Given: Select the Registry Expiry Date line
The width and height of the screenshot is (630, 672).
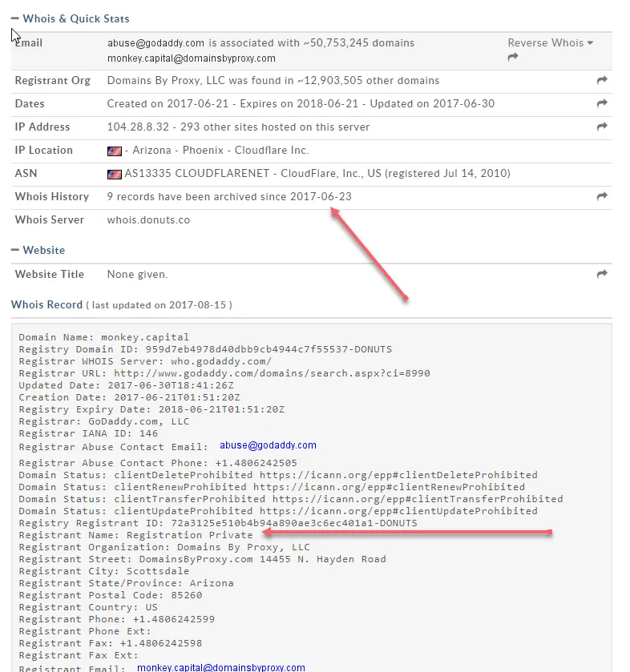Looking at the screenshot, I should click(x=151, y=409).
